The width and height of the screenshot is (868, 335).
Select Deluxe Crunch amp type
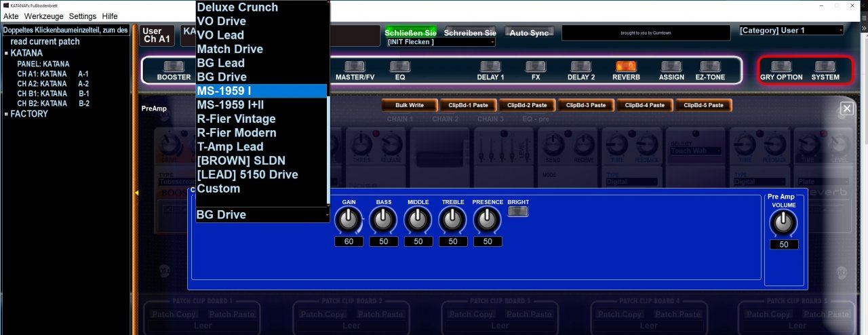click(260, 7)
